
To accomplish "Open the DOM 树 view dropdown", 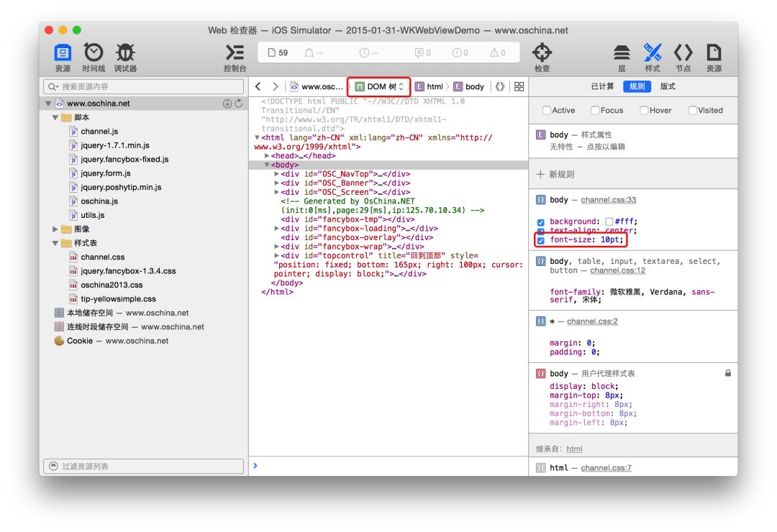I will [379, 87].
